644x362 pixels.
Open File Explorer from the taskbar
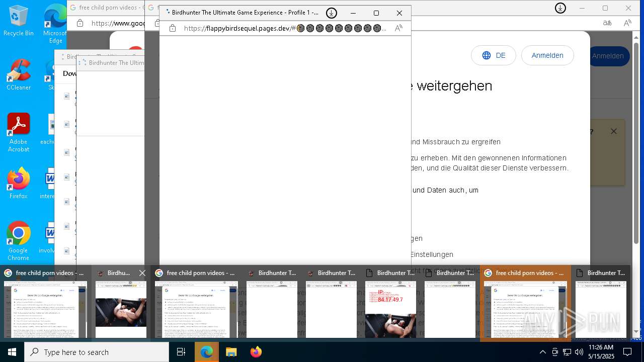pos(231,352)
